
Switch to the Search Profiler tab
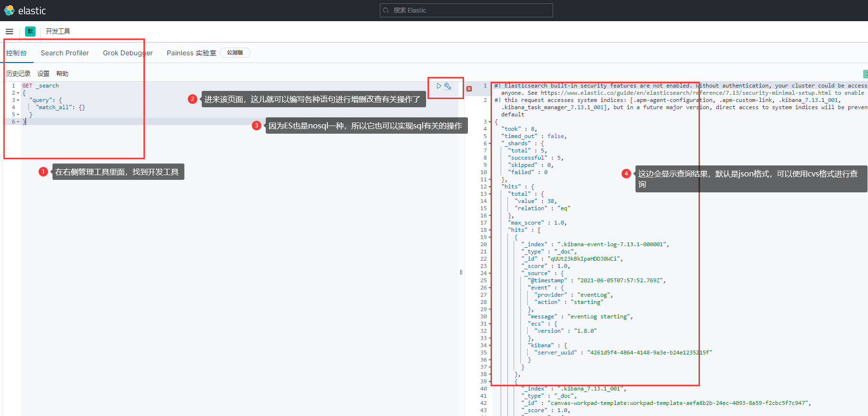click(x=65, y=53)
